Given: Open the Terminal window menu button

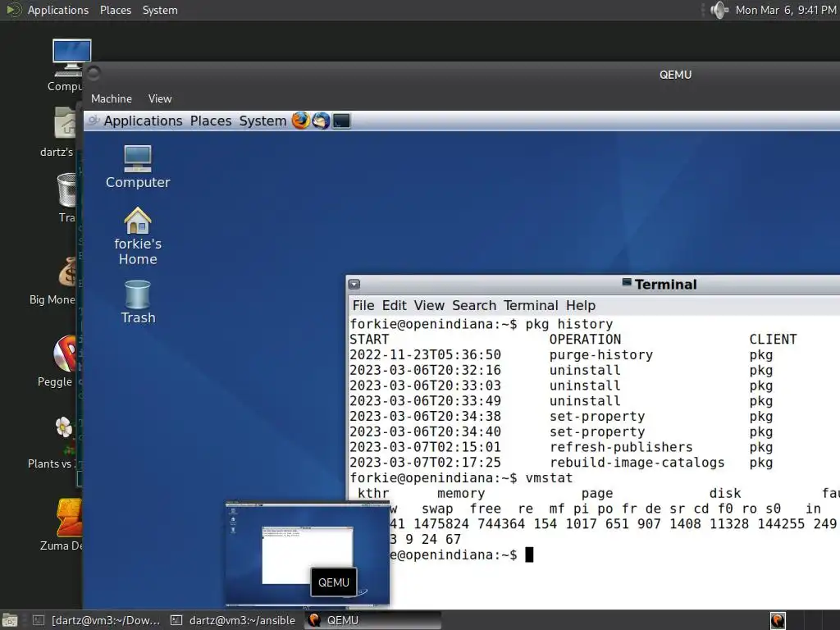Looking at the screenshot, I should [x=354, y=284].
